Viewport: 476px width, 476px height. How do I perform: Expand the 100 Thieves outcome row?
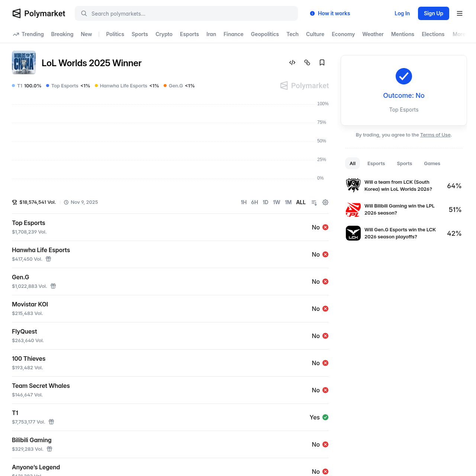tap(170, 363)
